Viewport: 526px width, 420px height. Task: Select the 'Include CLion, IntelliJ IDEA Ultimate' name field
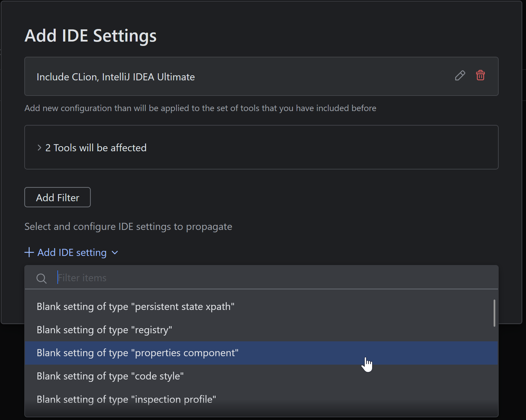[116, 77]
